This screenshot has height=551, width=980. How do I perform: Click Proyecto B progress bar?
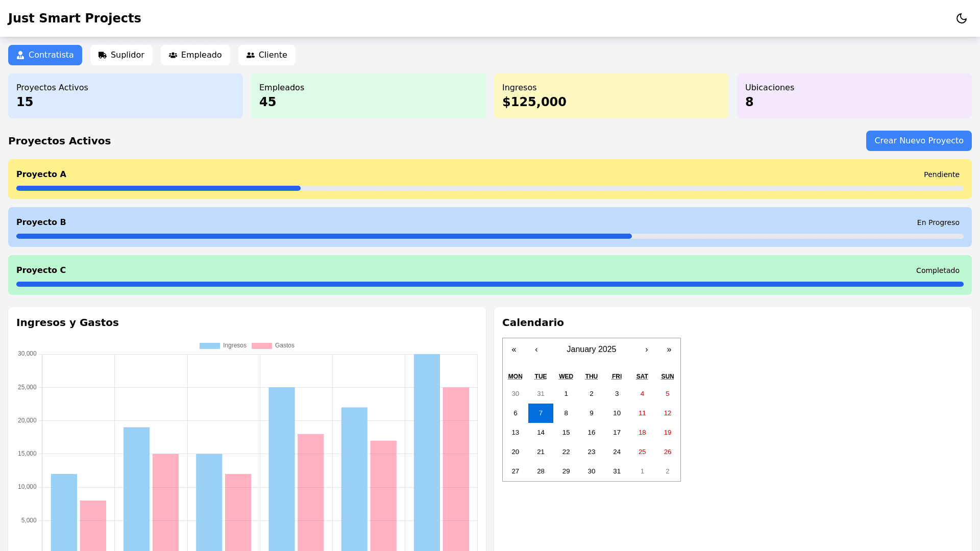pos(489,236)
